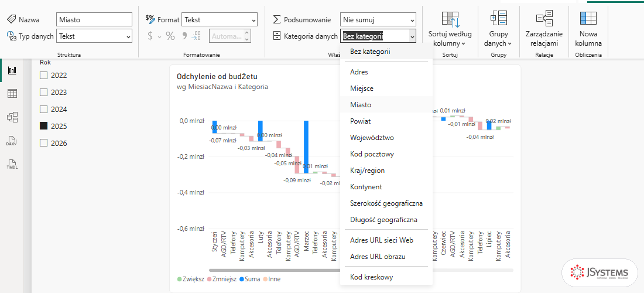Expand currency format arrow next to dollar

pos(160,36)
